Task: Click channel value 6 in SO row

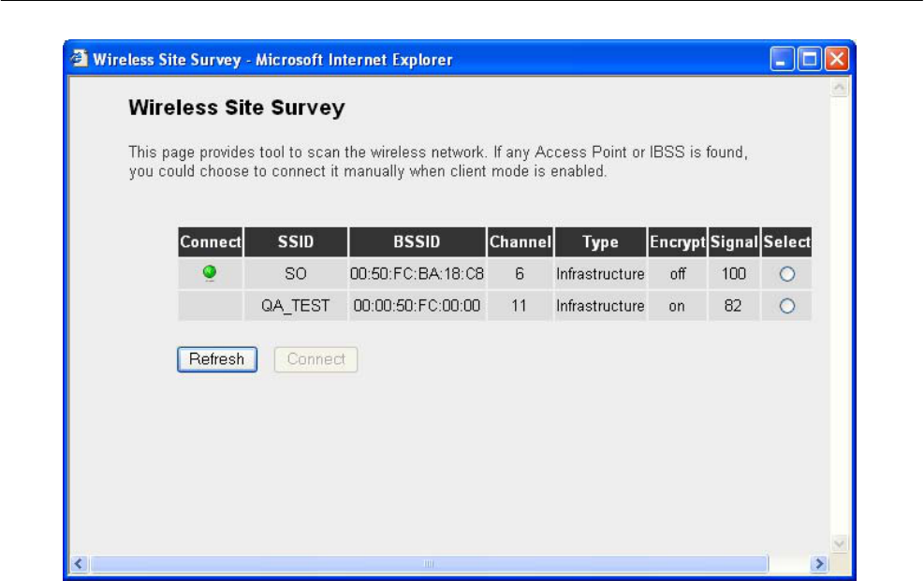Action: click(520, 274)
